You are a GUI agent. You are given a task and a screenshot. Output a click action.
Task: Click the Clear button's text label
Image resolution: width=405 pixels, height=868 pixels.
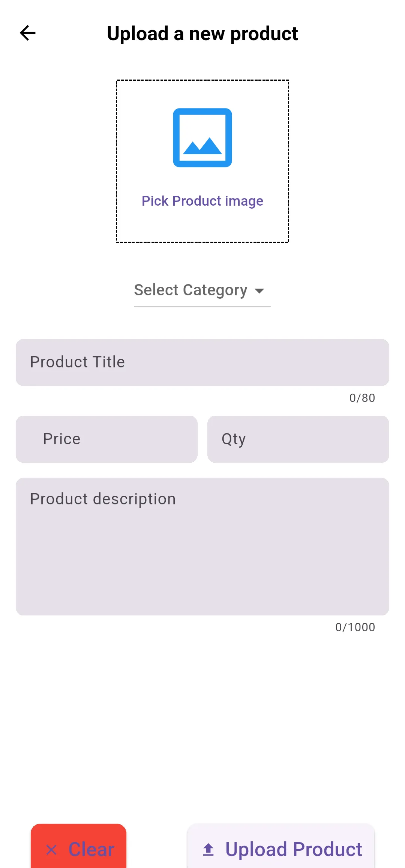91,850
